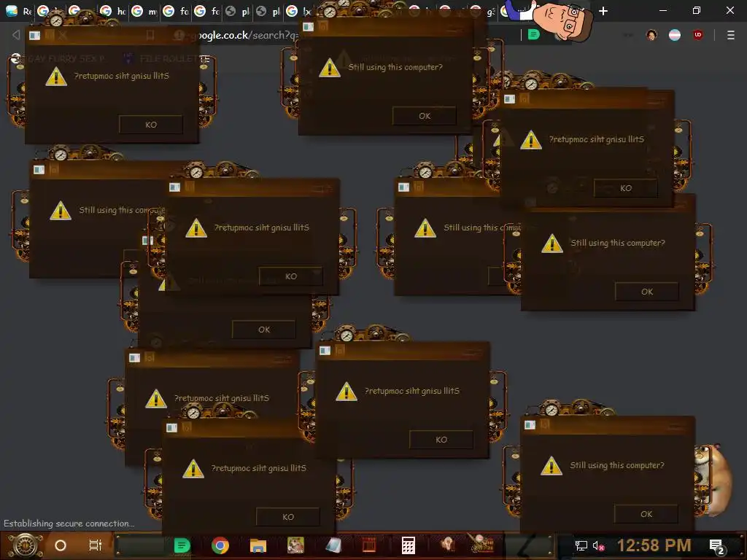
Task: Show the calendar from the 12:58 PM clock
Action: coord(654,545)
